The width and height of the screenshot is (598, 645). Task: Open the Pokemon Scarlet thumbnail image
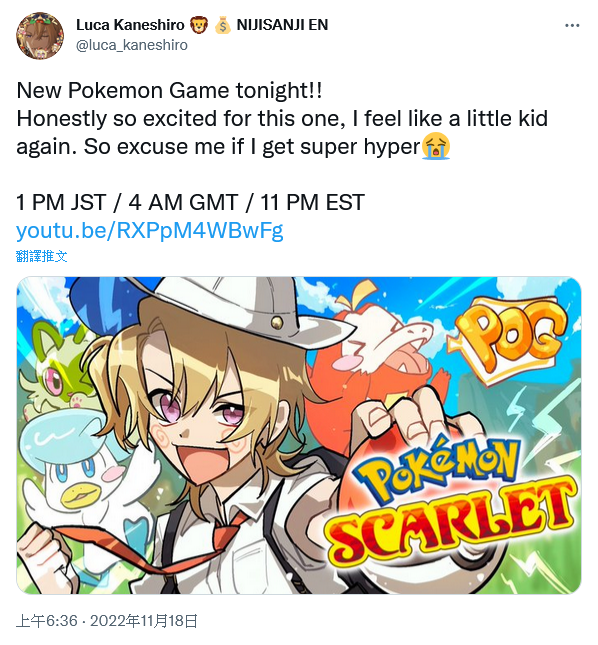click(x=299, y=435)
